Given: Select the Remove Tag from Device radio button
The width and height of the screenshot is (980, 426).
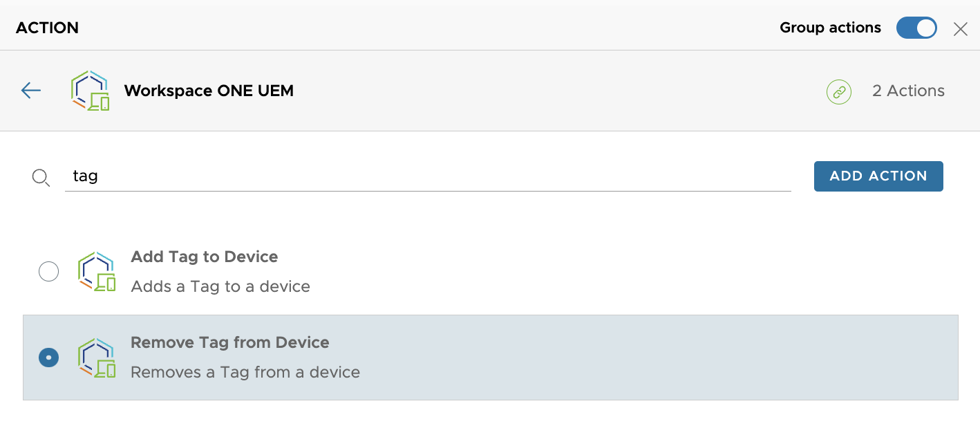Looking at the screenshot, I should [48, 358].
